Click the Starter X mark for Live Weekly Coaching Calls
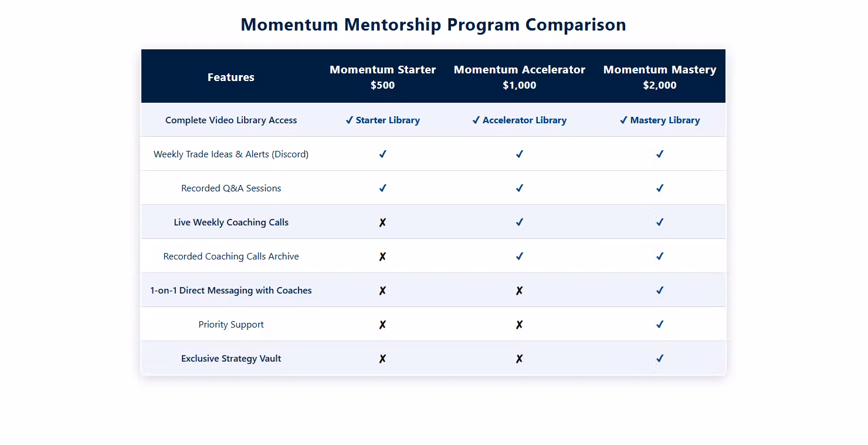Screen dimensions: 868x445 click(382, 222)
